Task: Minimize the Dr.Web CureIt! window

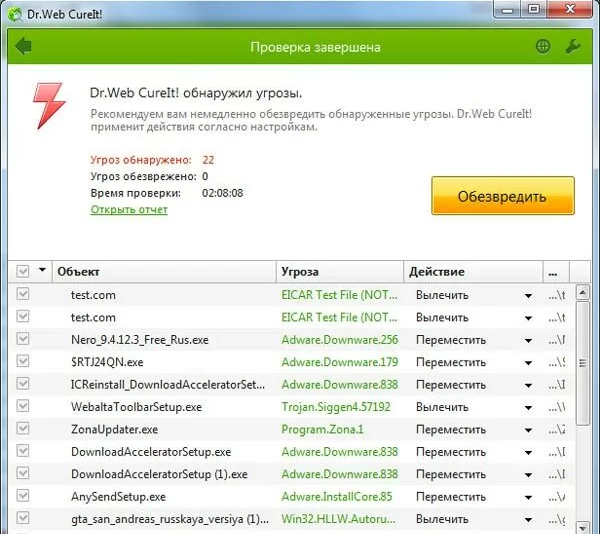Action: [507, 9]
